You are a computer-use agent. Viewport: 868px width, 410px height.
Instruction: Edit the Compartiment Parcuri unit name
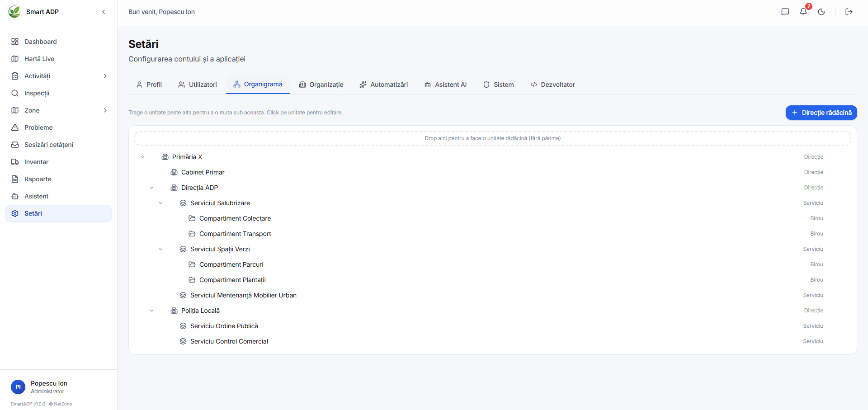click(x=231, y=264)
